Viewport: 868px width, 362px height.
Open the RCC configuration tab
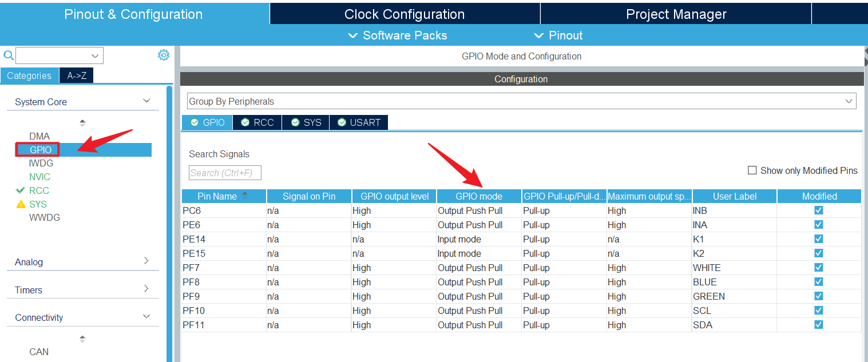point(258,122)
